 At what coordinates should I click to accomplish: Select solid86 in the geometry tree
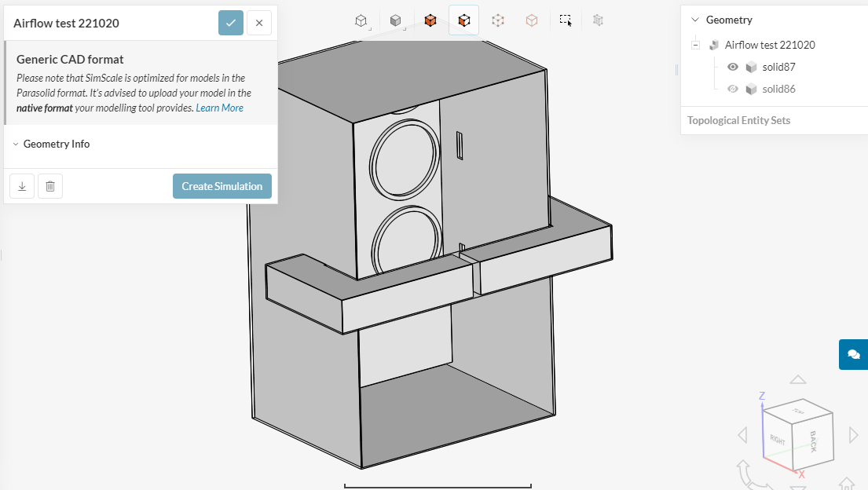pos(778,89)
